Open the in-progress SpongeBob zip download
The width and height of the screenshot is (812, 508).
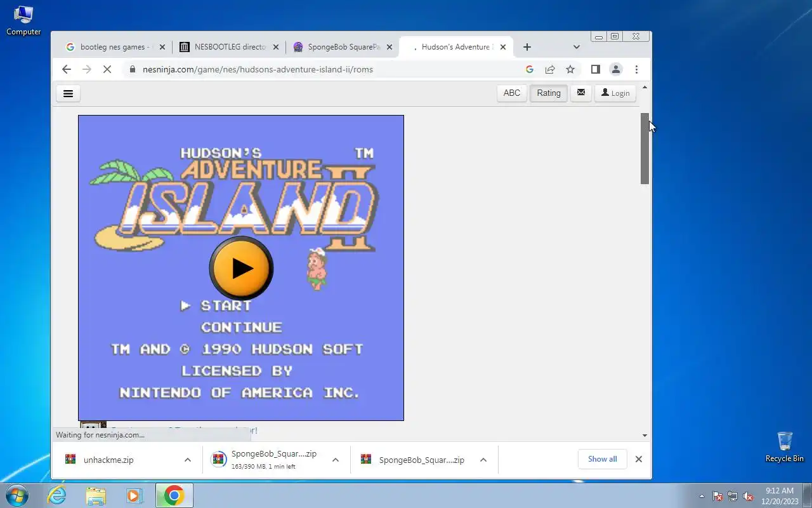(273, 460)
